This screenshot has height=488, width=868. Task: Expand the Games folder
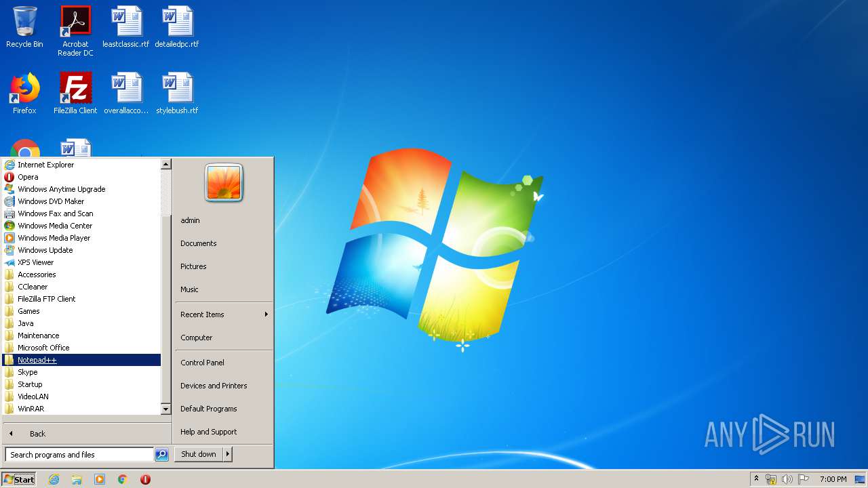pyautogui.click(x=81, y=311)
